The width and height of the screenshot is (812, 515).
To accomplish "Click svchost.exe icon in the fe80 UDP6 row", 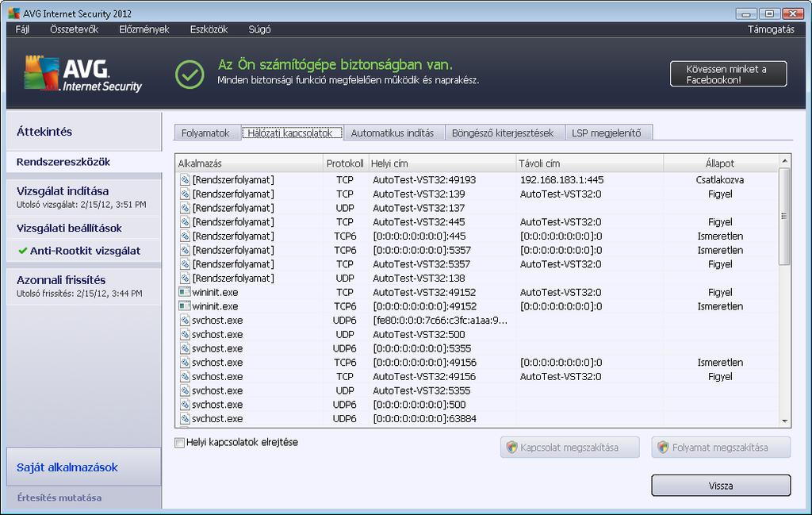I will [x=185, y=321].
